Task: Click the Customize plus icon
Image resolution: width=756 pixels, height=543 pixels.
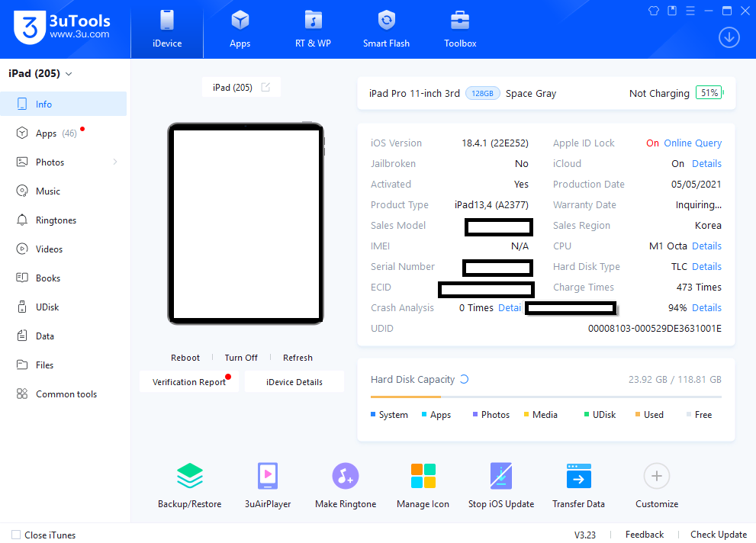Action: pyautogui.click(x=657, y=476)
